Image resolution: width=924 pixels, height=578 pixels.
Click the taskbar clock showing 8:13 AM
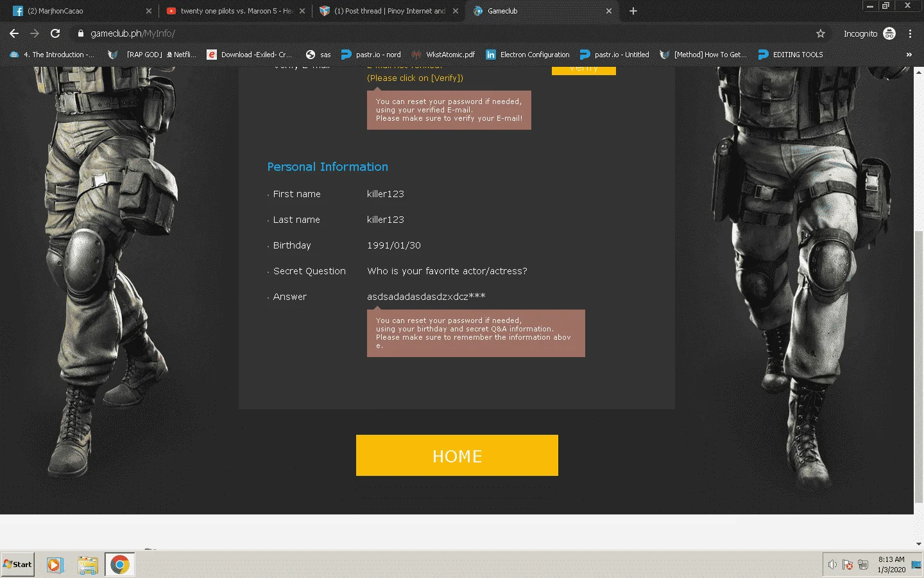pyautogui.click(x=891, y=565)
